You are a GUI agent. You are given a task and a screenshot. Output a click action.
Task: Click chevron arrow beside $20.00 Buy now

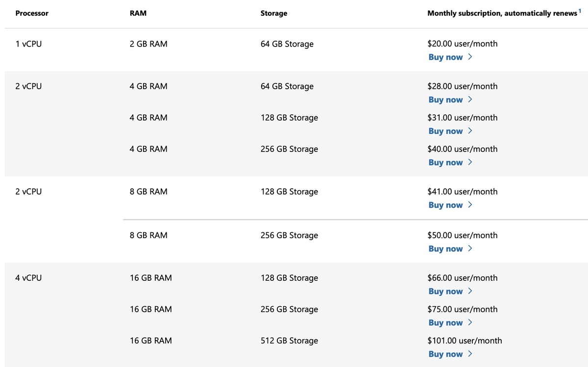(470, 57)
